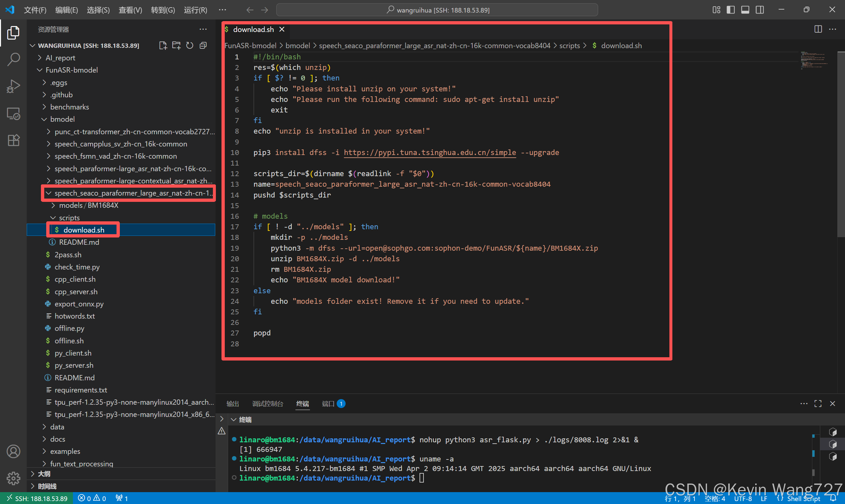Click the editor minimap preview

coord(814,60)
